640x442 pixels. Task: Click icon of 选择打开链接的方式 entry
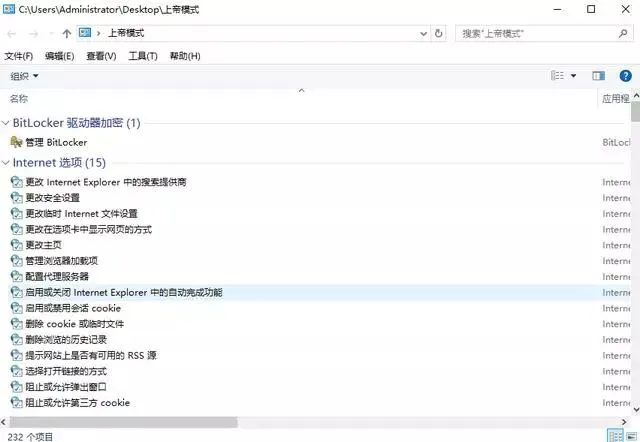point(16,371)
